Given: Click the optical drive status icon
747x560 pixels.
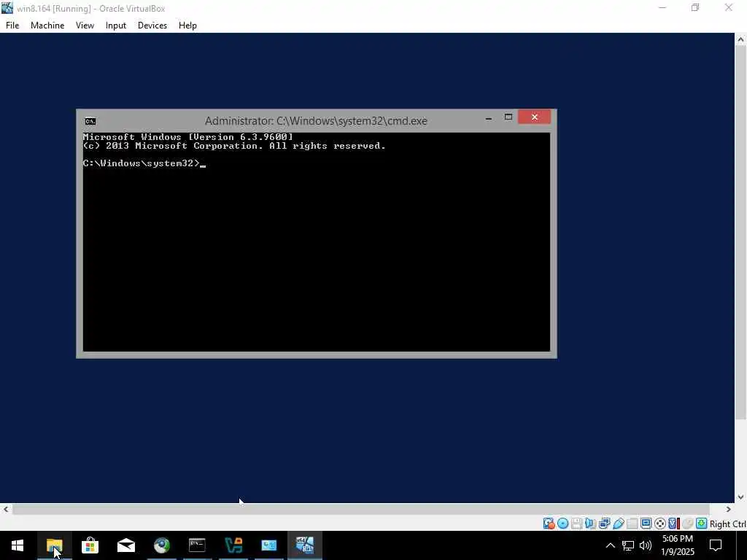Looking at the screenshot, I should (562, 524).
